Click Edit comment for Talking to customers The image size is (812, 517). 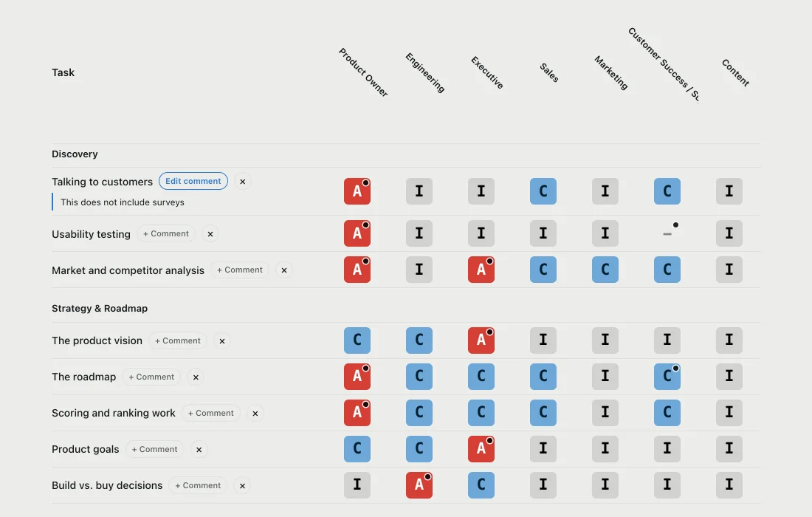tap(193, 181)
